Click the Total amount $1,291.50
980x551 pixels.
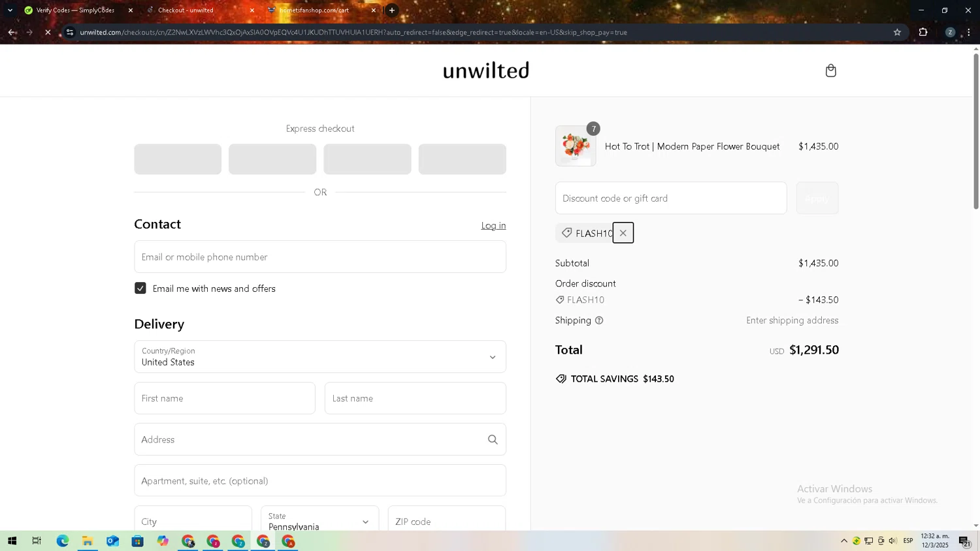814,350
